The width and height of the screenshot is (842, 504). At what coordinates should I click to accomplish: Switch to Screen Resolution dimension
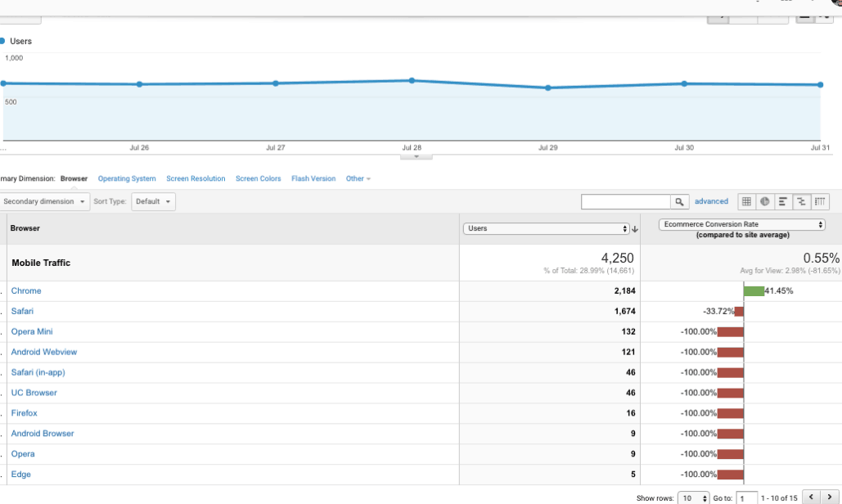(196, 178)
